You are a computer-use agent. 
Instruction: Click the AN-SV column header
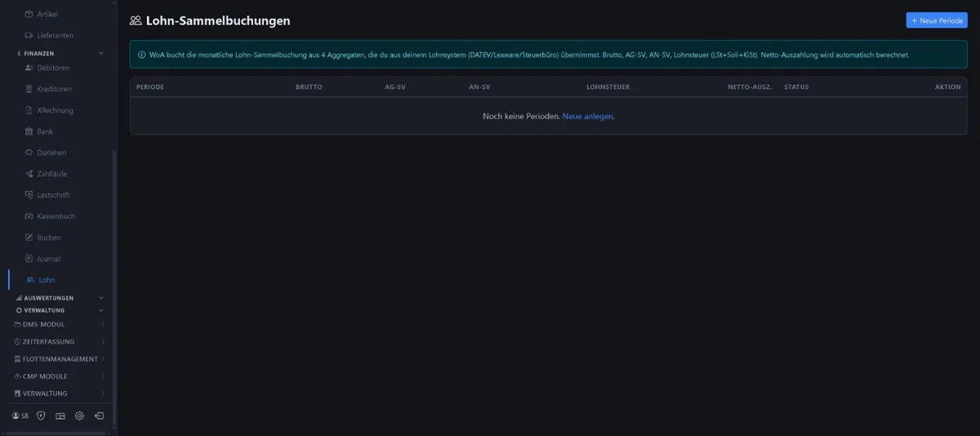click(480, 87)
